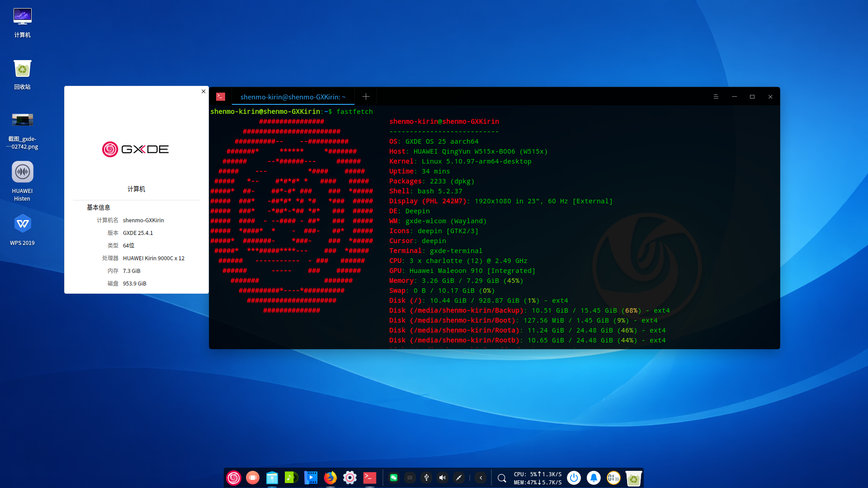Screen dimensions: 868x488
Task: Click the fastfetch command text in terminal
Action: click(x=354, y=112)
